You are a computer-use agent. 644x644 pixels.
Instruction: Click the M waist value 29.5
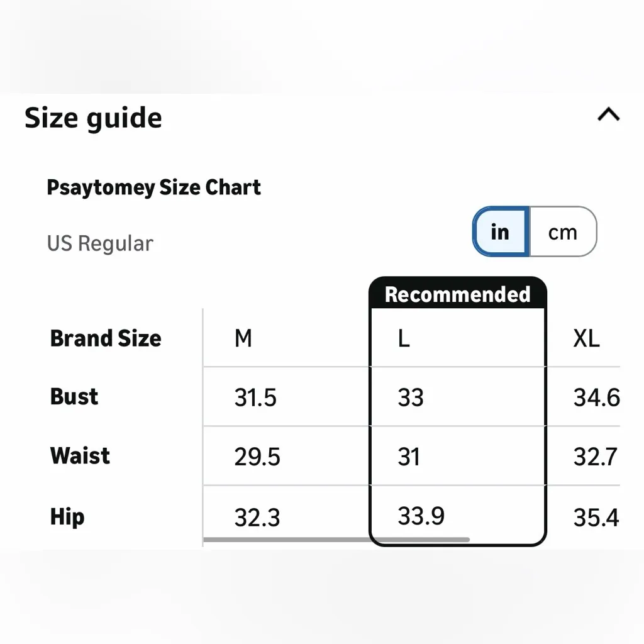tap(257, 457)
